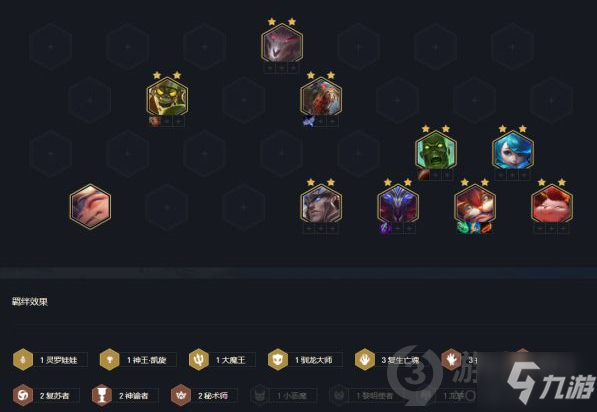Viewport: 597px width, 412px height.
Task: Click the 驯龙大师 trait badge
Action: [x=305, y=359]
